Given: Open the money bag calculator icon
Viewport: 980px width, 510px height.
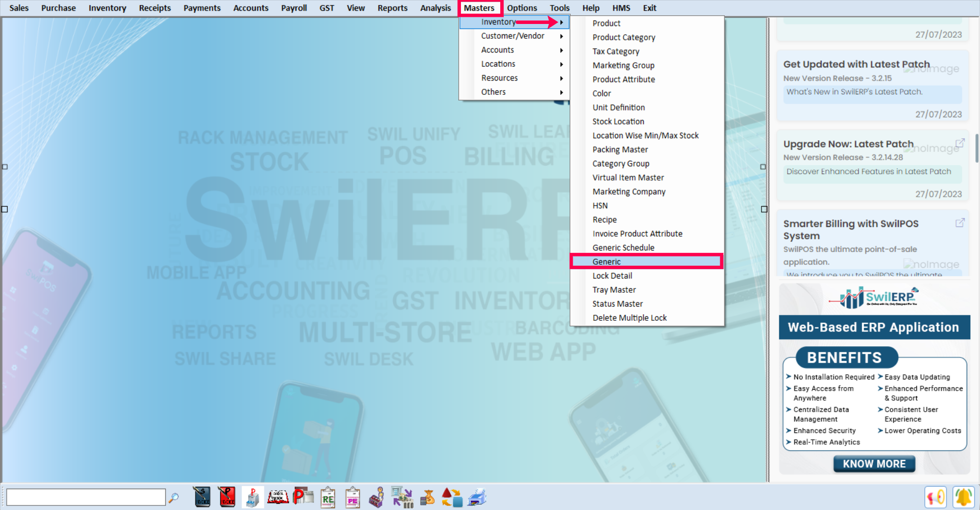Looking at the screenshot, I should (x=427, y=497).
